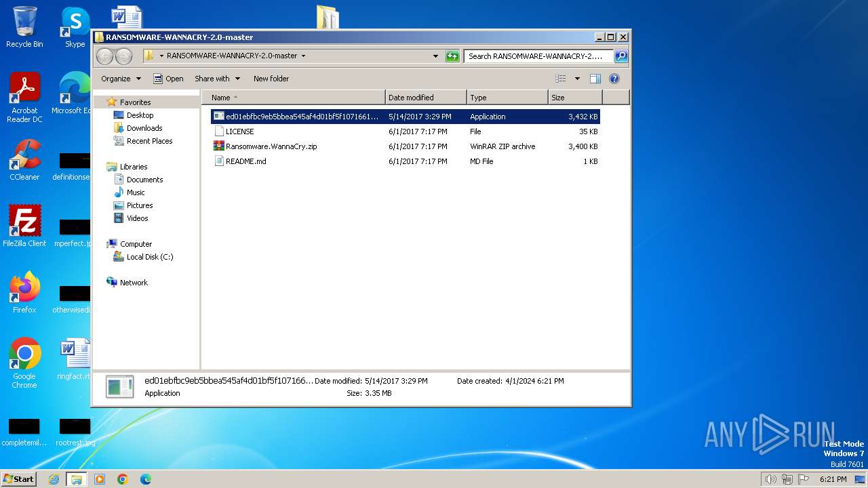
Task: Select Network in navigation pane
Action: 134,283
